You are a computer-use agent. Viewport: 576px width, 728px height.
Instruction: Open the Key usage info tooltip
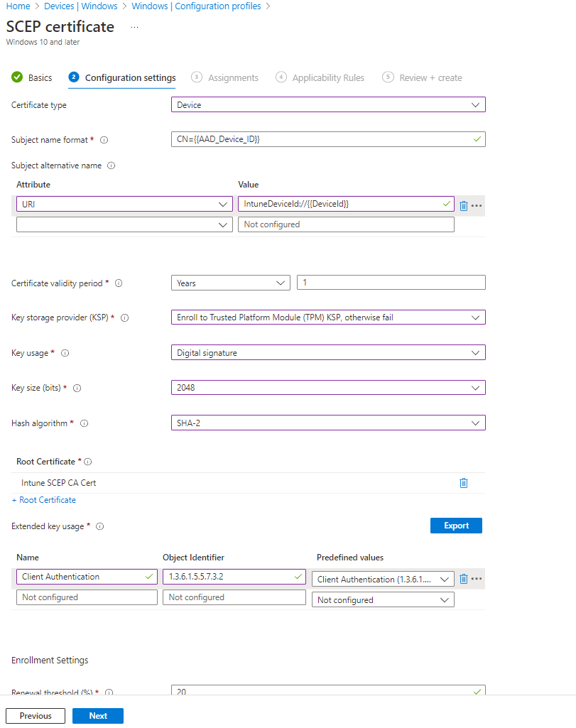coord(66,353)
